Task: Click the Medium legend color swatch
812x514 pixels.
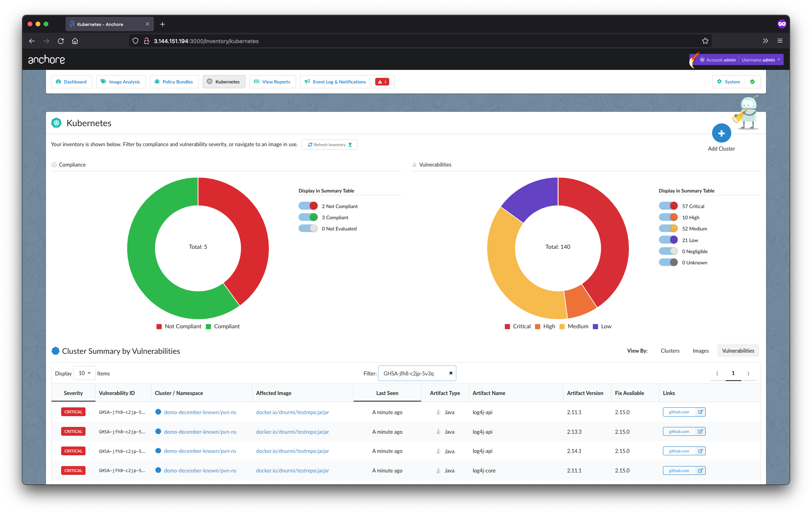Action: (562, 327)
